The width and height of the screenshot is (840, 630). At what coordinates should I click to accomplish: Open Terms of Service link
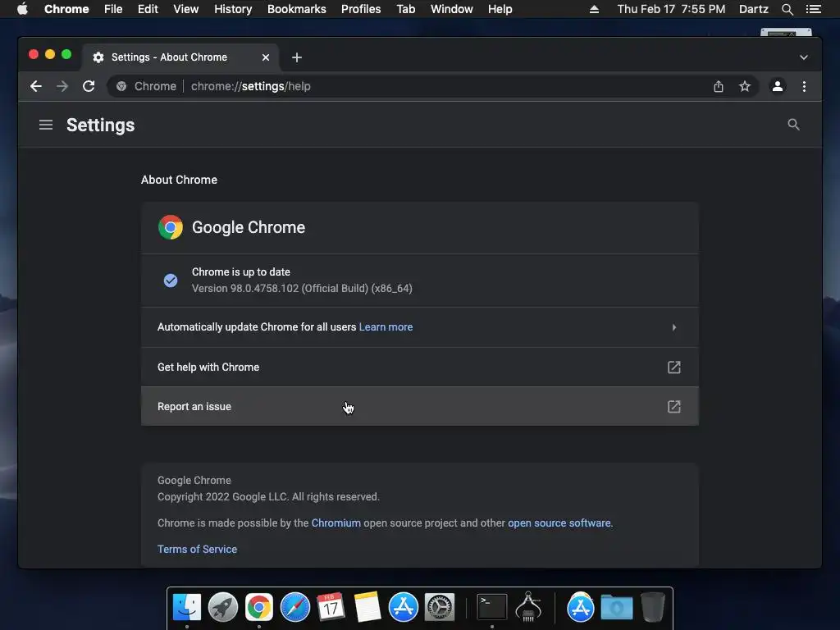point(197,549)
